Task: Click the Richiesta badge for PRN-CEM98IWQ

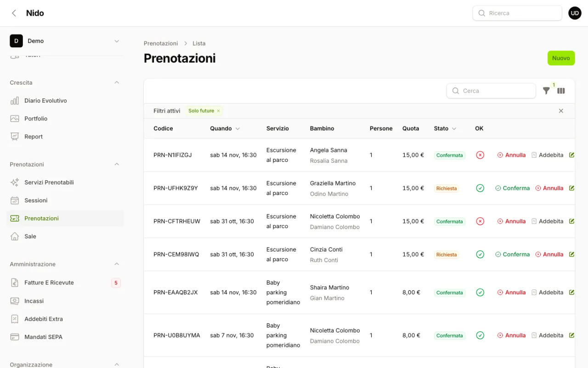Action: click(x=447, y=255)
